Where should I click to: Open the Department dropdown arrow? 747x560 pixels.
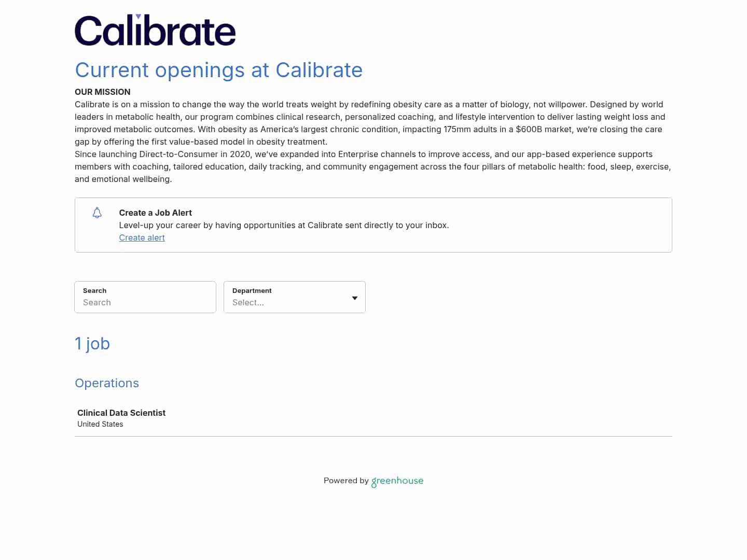(x=354, y=298)
